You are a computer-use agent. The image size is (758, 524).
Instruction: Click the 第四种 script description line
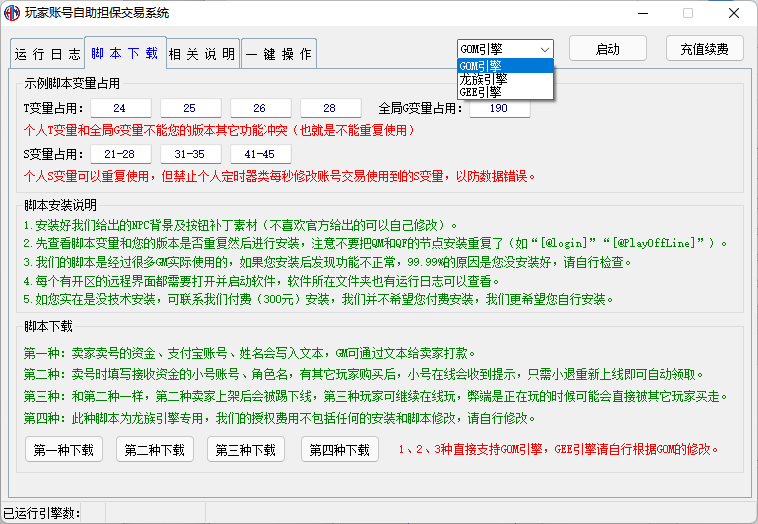pyautogui.click(x=279, y=418)
